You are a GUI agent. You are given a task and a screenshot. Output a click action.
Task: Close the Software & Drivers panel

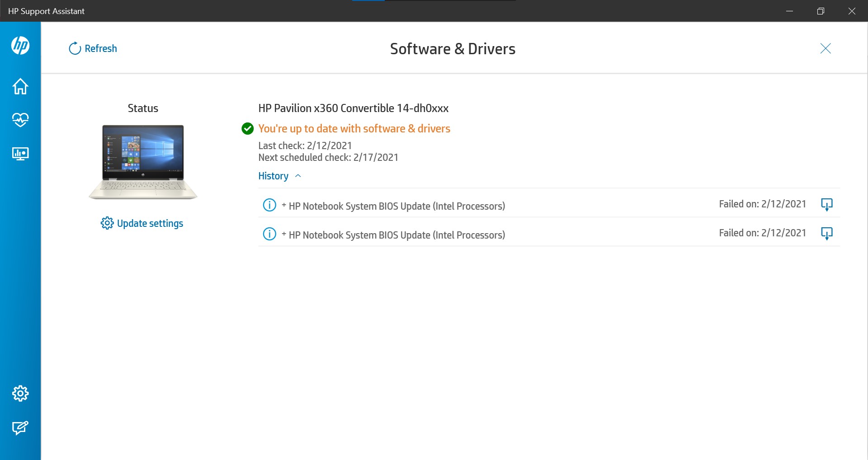point(826,48)
